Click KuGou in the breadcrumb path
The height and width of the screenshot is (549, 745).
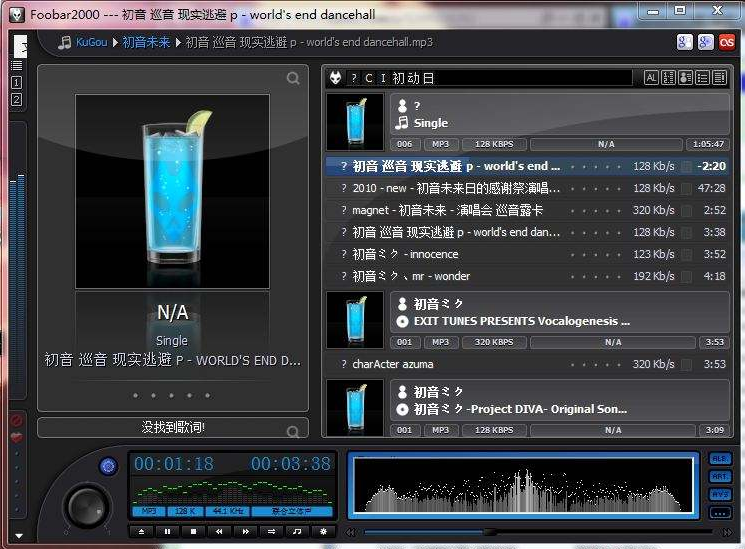(92, 42)
